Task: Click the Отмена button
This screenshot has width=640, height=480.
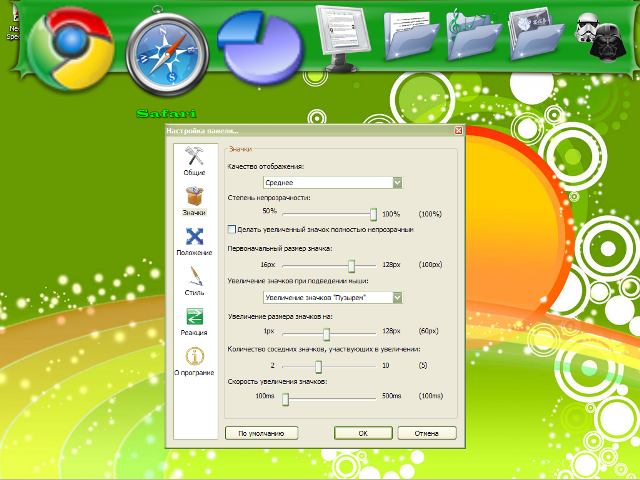Action: 427,433
